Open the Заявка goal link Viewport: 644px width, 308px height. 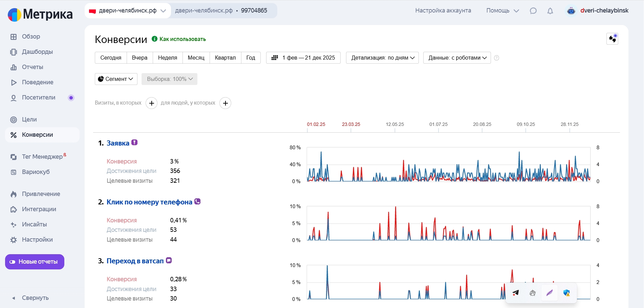tap(118, 143)
